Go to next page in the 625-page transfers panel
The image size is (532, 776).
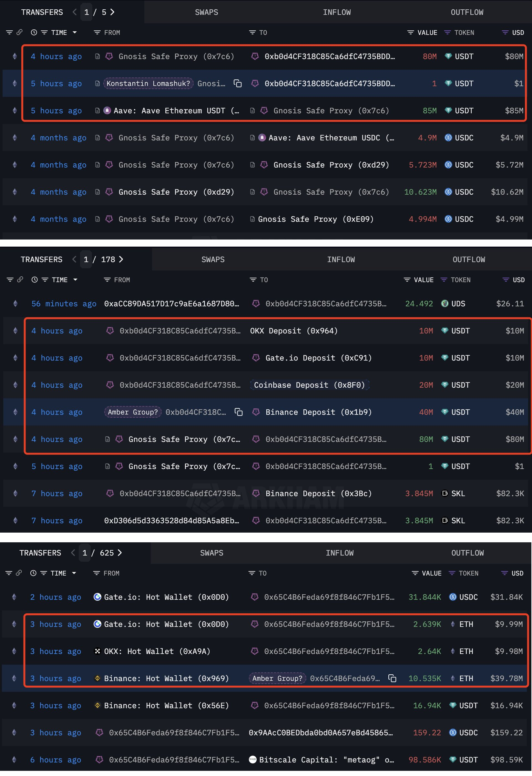pyautogui.click(x=120, y=553)
